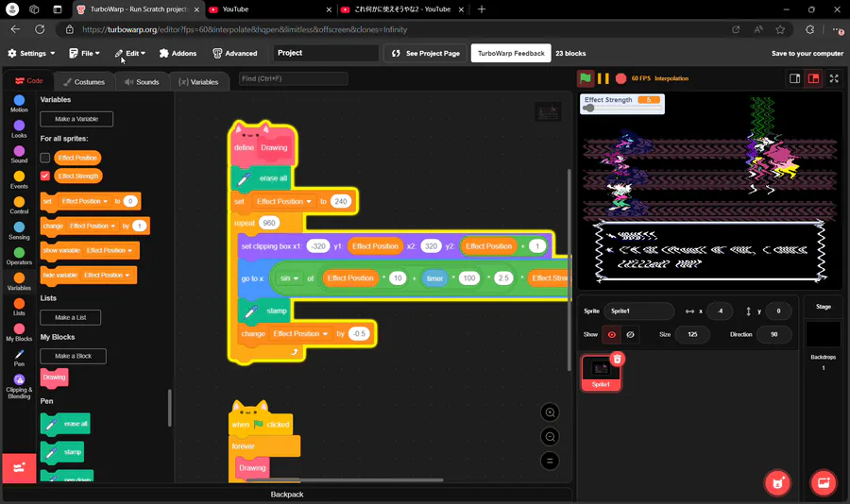The width and height of the screenshot is (850, 504).
Task: Reset workspace zoom to default
Action: point(550,462)
